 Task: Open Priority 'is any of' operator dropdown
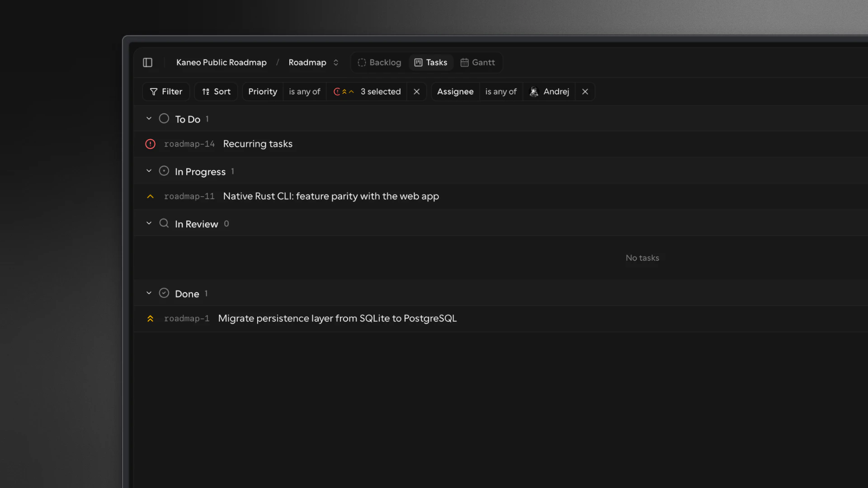click(x=304, y=92)
